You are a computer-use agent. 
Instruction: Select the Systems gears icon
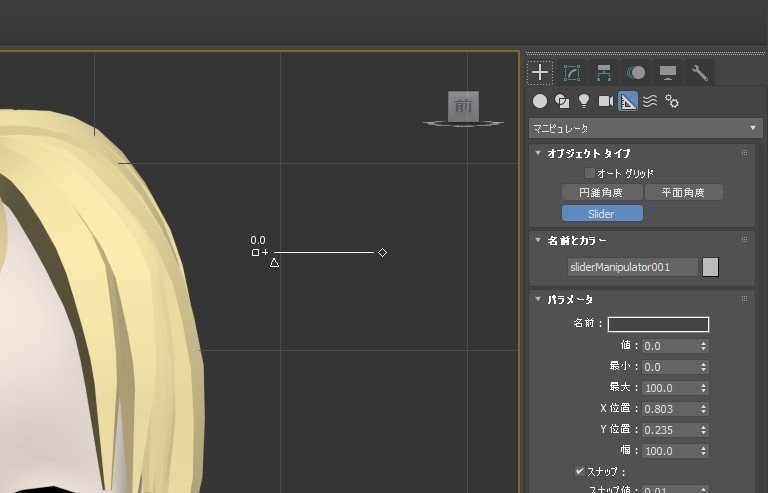(672, 101)
